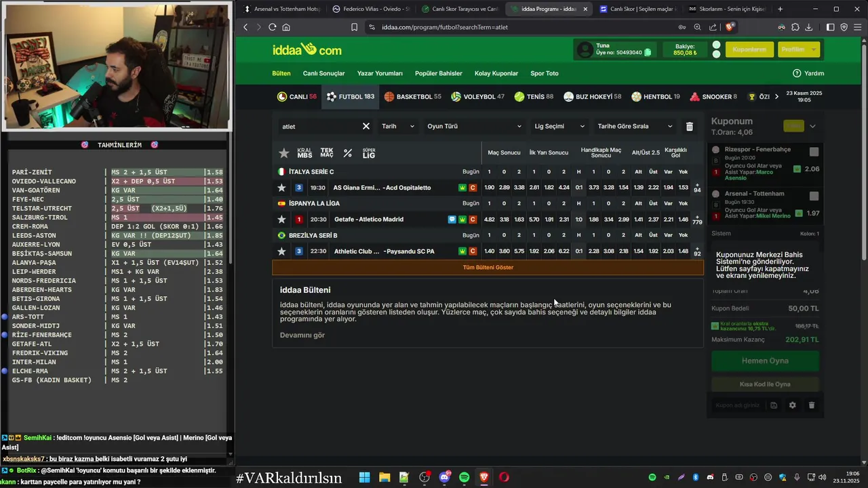868x488 pixels.
Task: Favorite the Athletic Club - Paysandu star
Action: pos(281,251)
